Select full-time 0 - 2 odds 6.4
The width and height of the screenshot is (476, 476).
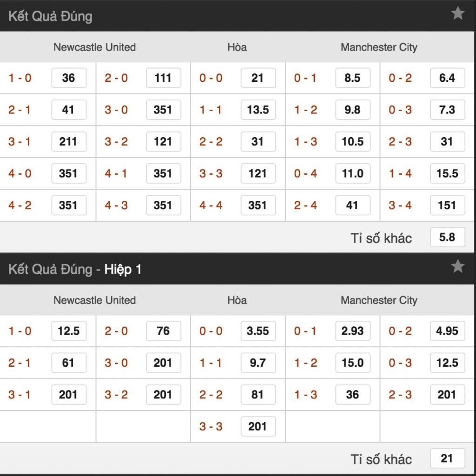tap(447, 78)
